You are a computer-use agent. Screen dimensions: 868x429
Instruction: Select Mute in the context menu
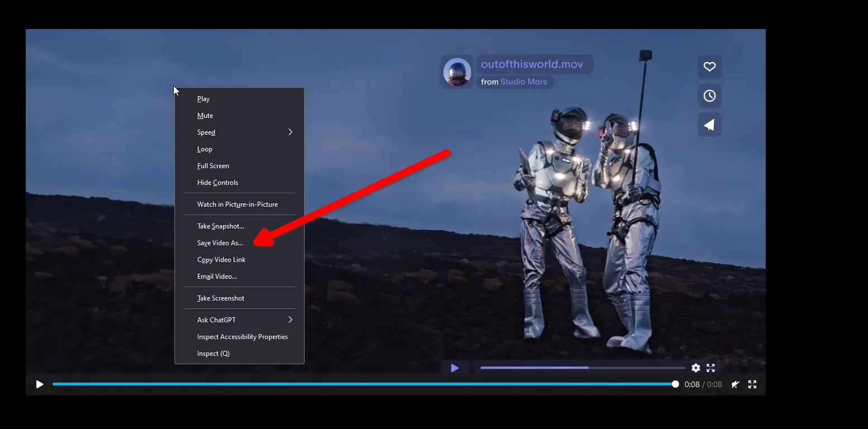205,116
